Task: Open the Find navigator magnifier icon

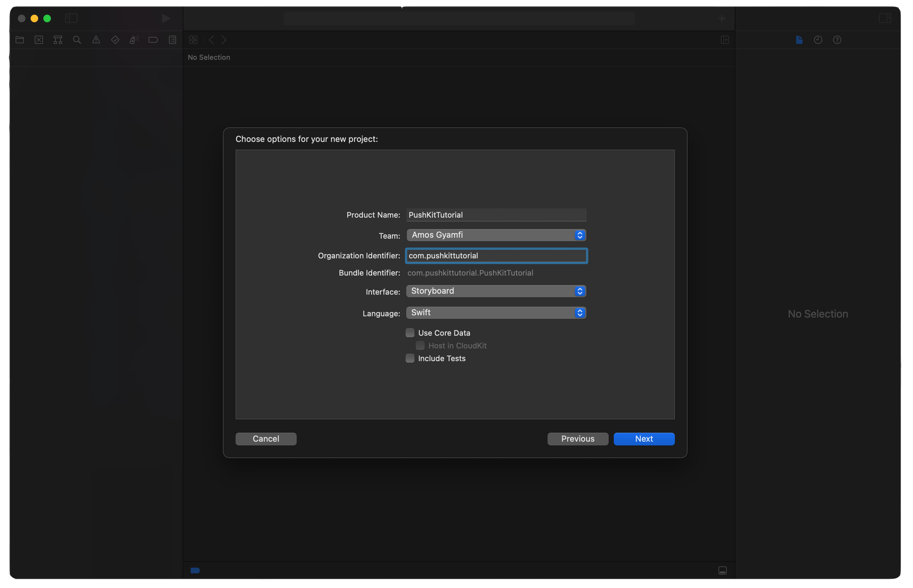Action: coord(77,40)
